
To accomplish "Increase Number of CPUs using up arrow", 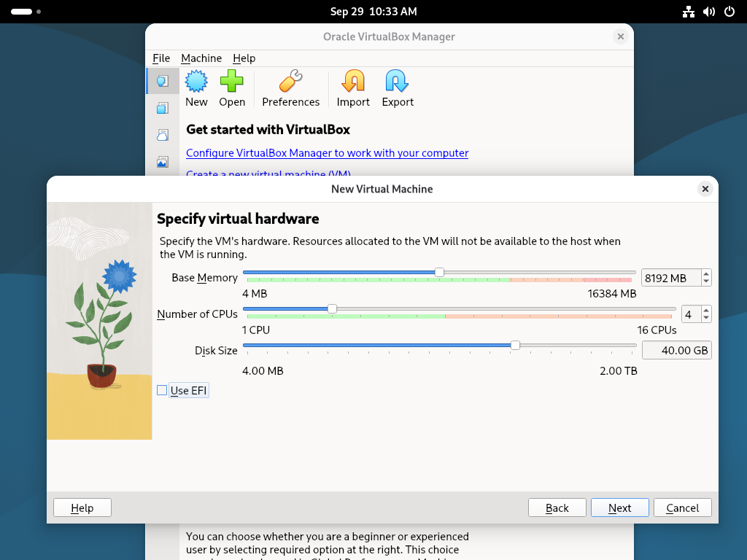I will [x=705, y=311].
